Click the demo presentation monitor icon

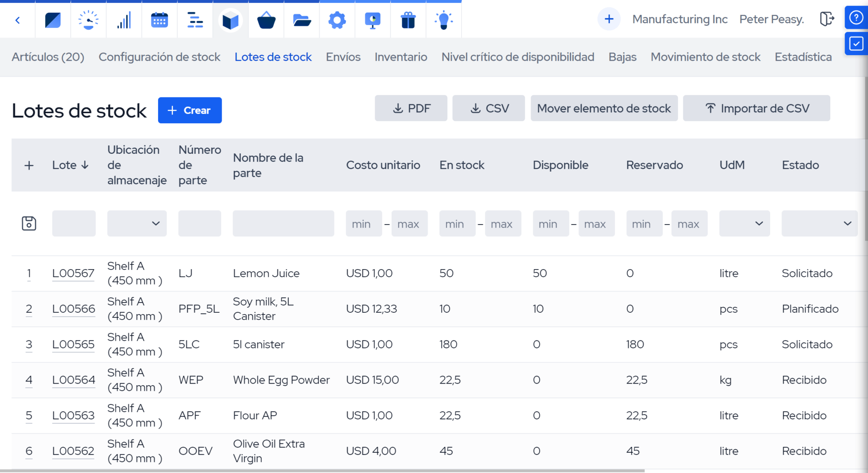pos(373,19)
